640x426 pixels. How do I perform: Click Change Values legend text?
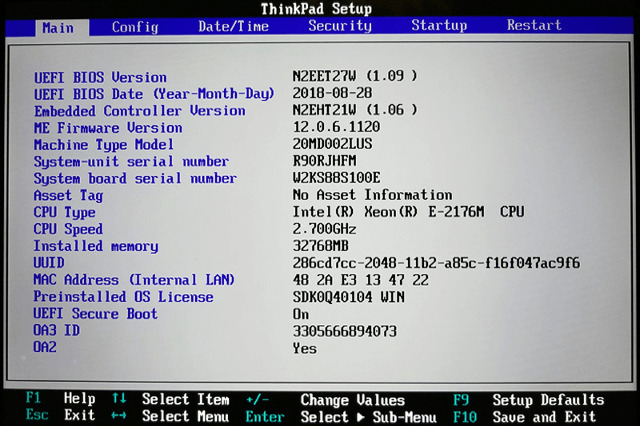353,400
